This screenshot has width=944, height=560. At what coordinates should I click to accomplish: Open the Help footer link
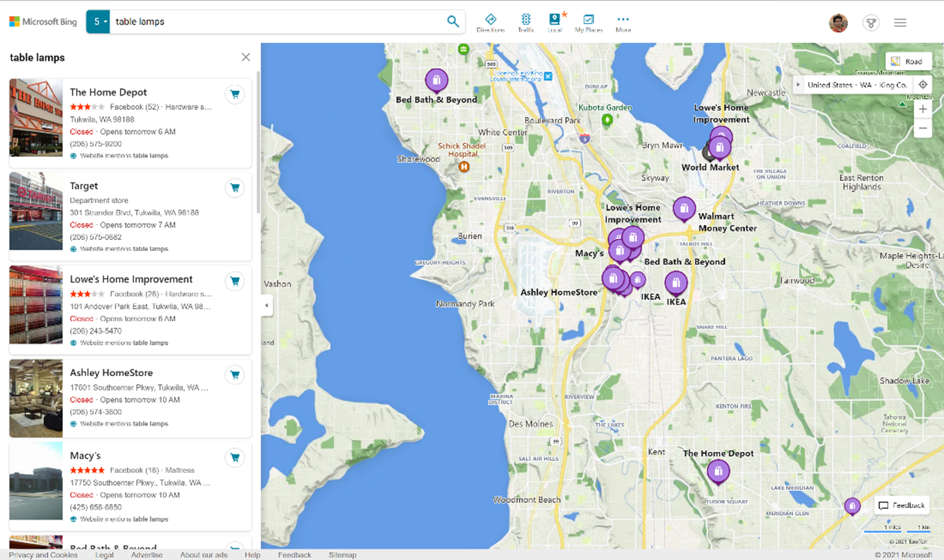252,555
